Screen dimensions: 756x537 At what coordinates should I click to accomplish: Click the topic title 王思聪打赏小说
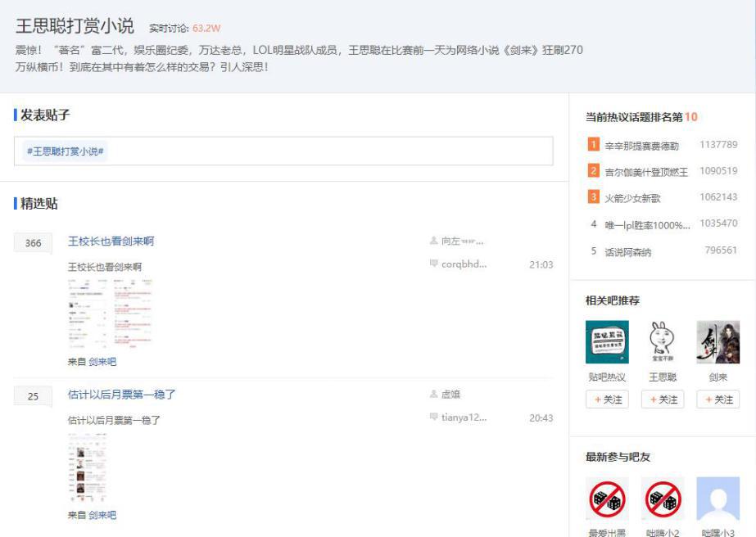(x=75, y=26)
